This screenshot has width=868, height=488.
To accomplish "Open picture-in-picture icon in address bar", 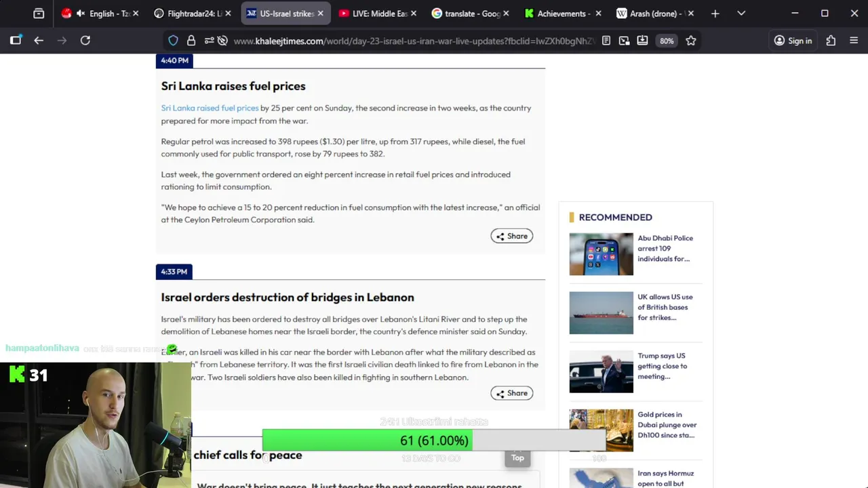I will (x=625, y=41).
